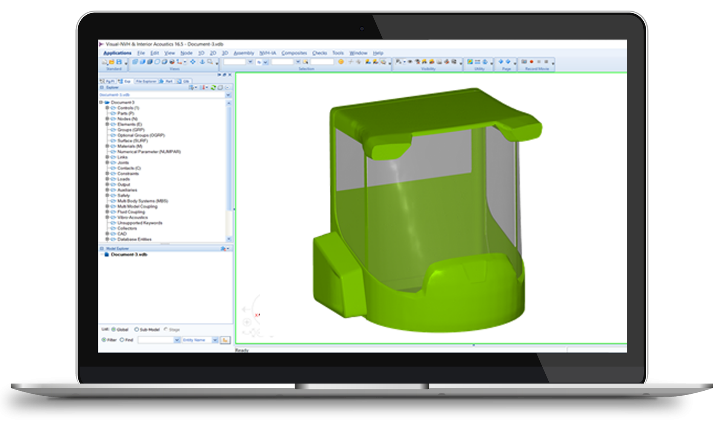Collapse the Document-3 root node
The height and width of the screenshot is (422, 713).
(x=101, y=102)
